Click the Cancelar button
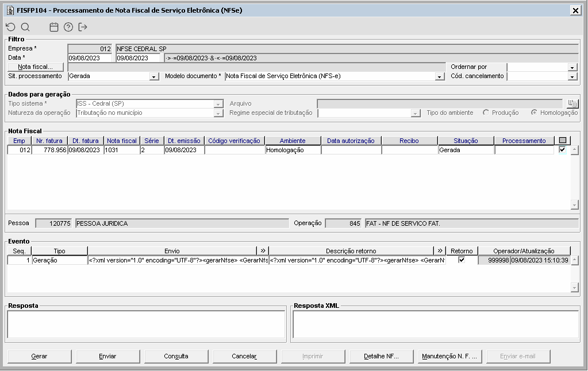 [244, 357]
